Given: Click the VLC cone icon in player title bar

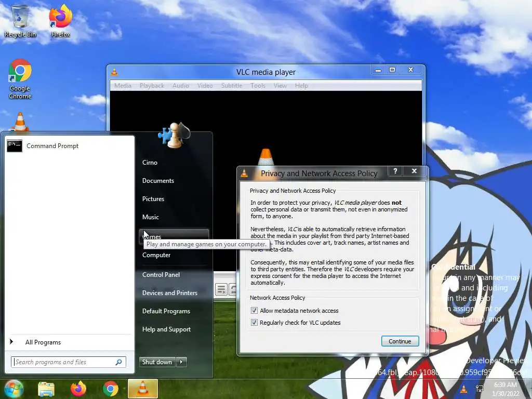Looking at the screenshot, I should [x=114, y=72].
